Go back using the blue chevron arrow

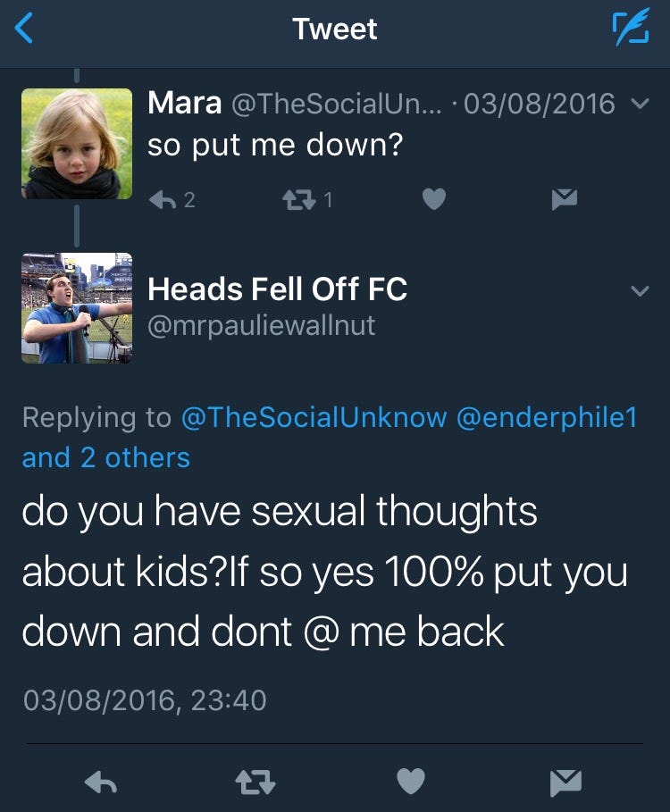(x=24, y=28)
